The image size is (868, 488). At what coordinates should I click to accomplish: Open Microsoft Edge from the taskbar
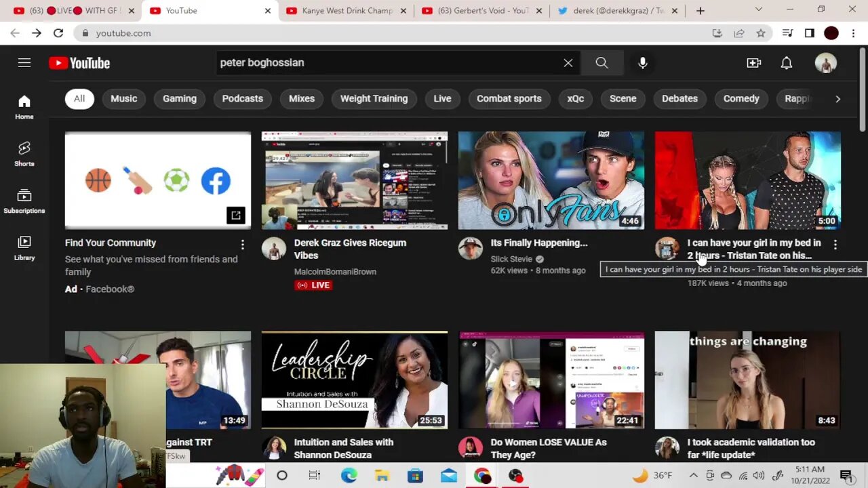point(349,476)
